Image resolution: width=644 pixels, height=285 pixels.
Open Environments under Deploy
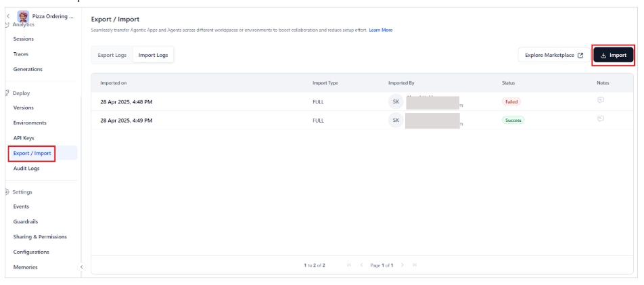(x=30, y=123)
